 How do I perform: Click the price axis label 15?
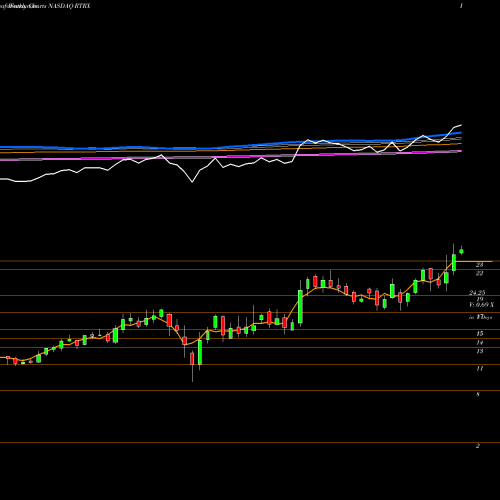pyautogui.click(x=480, y=334)
